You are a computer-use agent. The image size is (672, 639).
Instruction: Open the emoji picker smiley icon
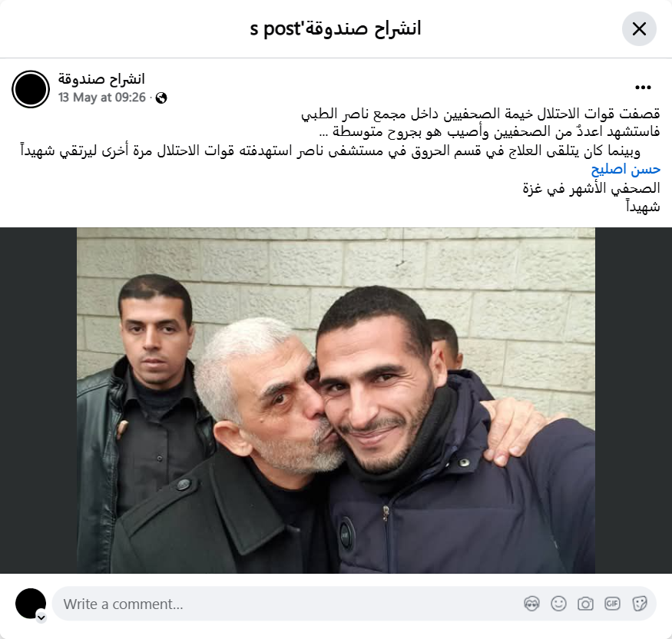tap(558, 604)
